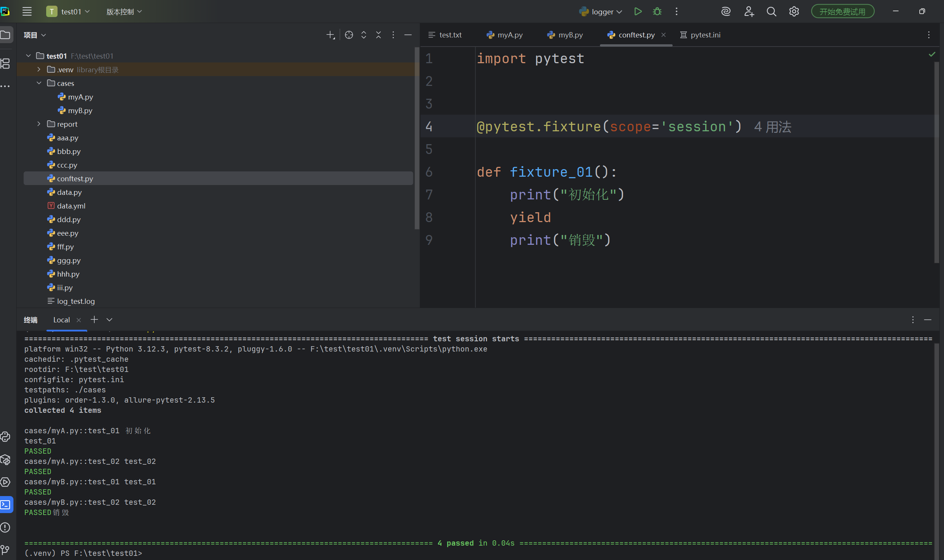This screenshot has width=944, height=560.
Task: Open the Python Console tool window
Action: click(5, 437)
